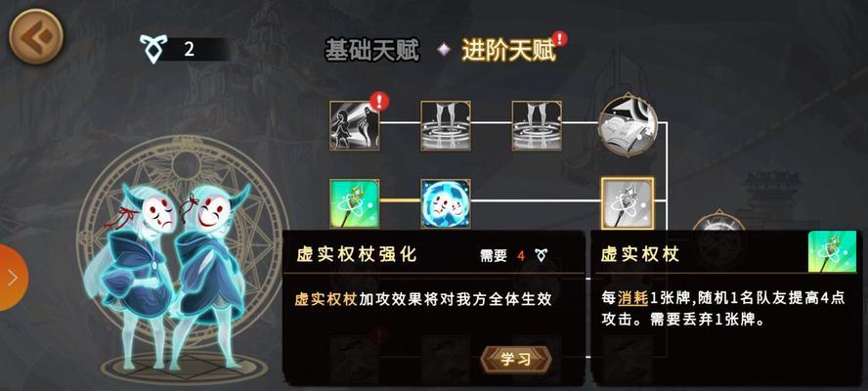Switch to the 基础天赋 tab
868x391 pixels.
point(372,51)
